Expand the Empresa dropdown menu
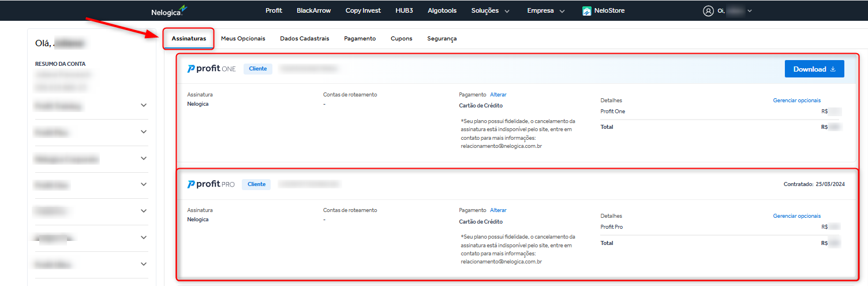Viewport: 868px width, 286px height. point(546,10)
